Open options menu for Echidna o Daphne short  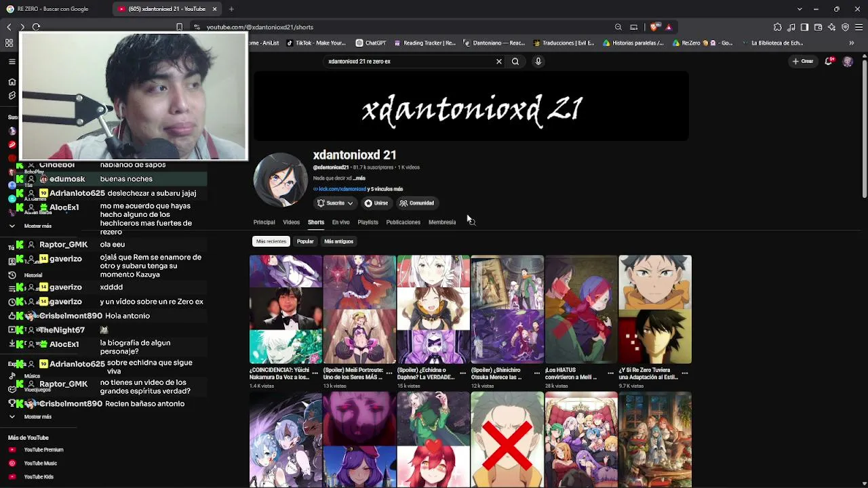463,373
